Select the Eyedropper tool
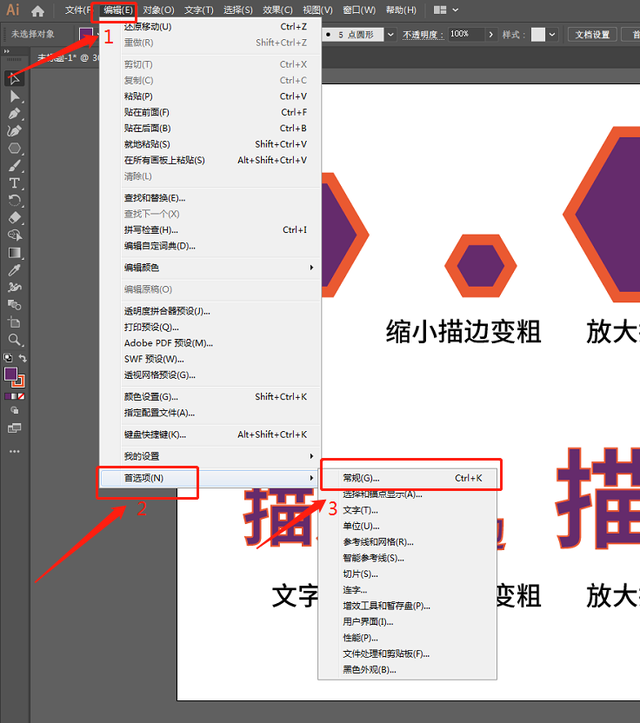Viewport: 640px width, 723px height. coord(14,270)
